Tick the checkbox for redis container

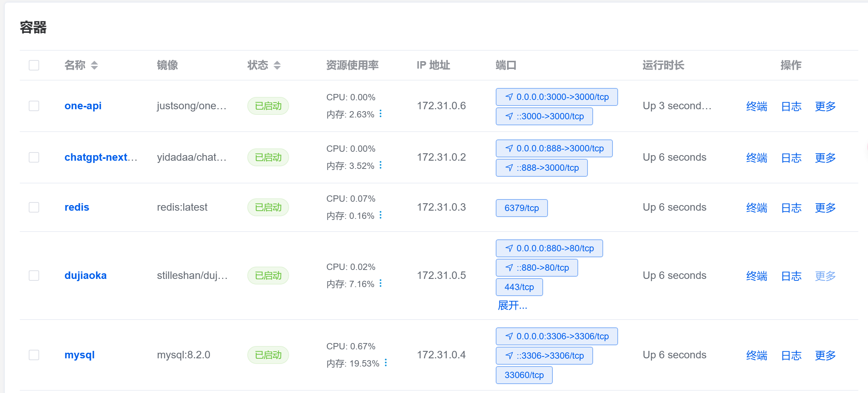[34, 207]
